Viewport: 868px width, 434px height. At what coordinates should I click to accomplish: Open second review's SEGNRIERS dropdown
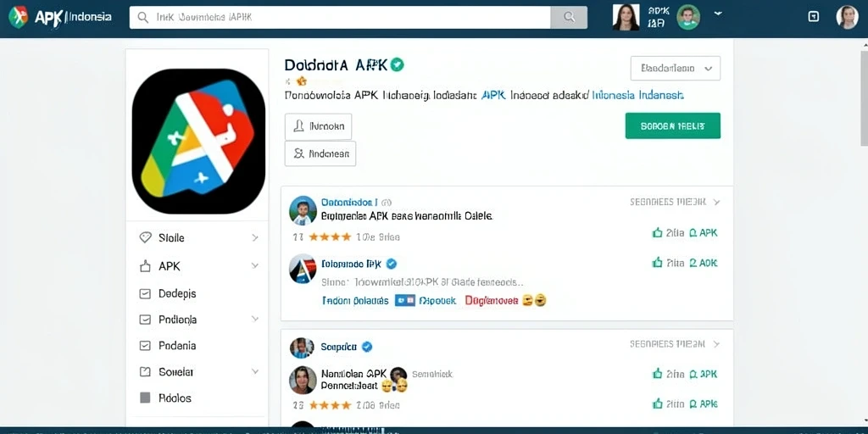674,344
